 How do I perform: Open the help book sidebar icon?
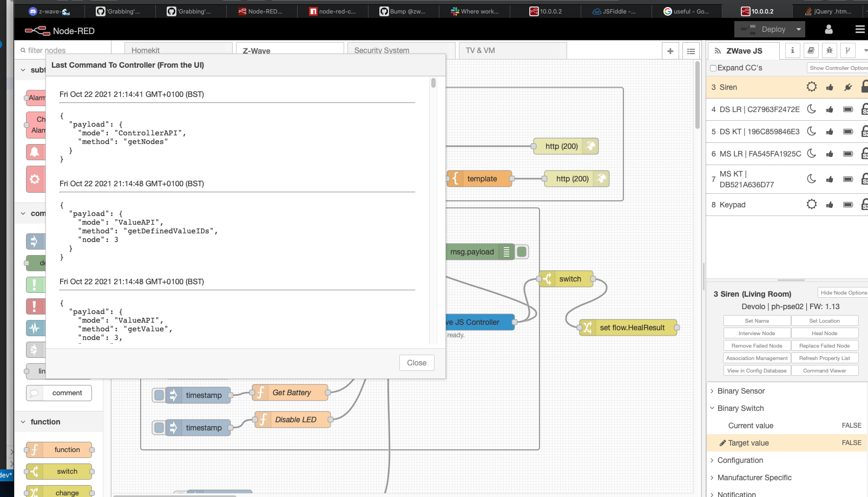811,50
